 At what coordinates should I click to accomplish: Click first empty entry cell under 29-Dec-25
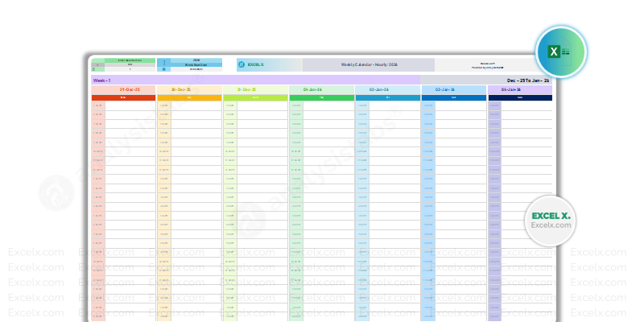(x=130, y=105)
